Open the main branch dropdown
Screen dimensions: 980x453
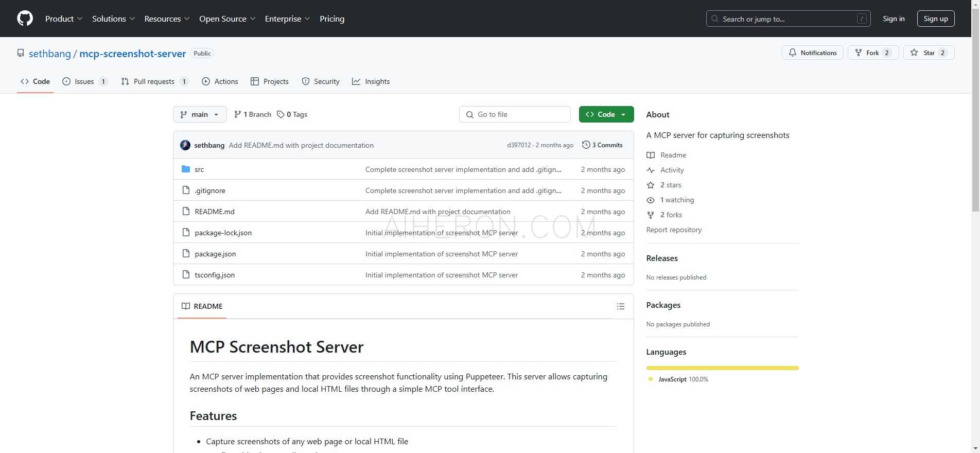tap(200, 114)
